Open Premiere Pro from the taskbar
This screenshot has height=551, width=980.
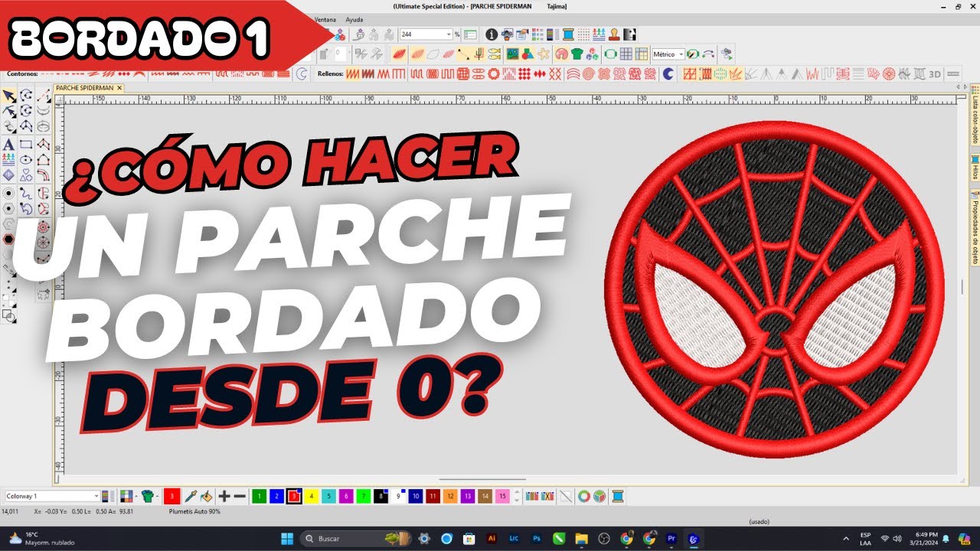tap(671, 539)
